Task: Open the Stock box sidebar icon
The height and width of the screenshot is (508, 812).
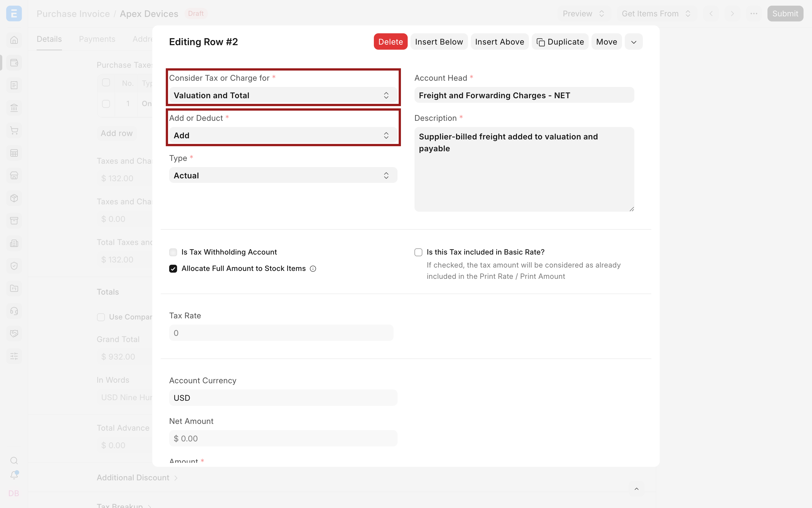Action: coord(14,198)
